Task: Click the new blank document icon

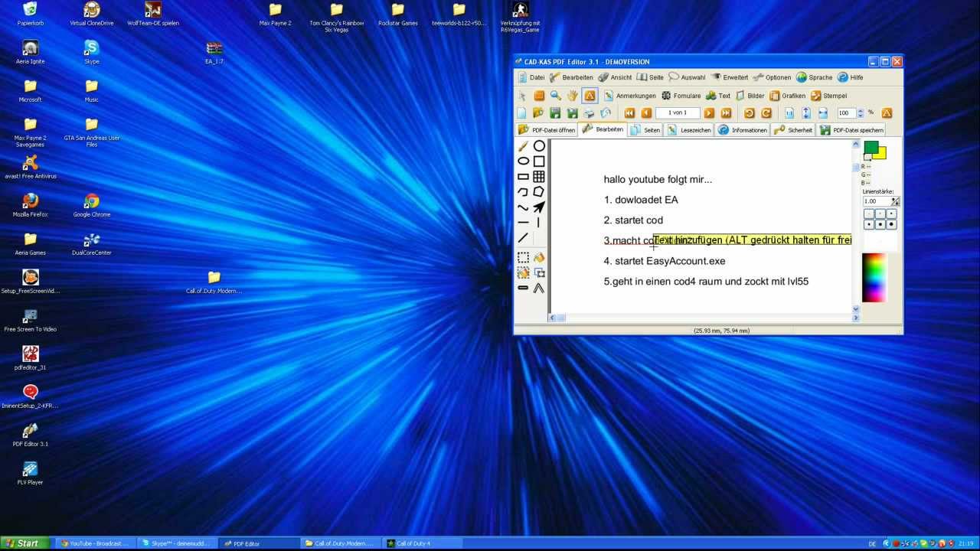Action: (x=522, y=112)
